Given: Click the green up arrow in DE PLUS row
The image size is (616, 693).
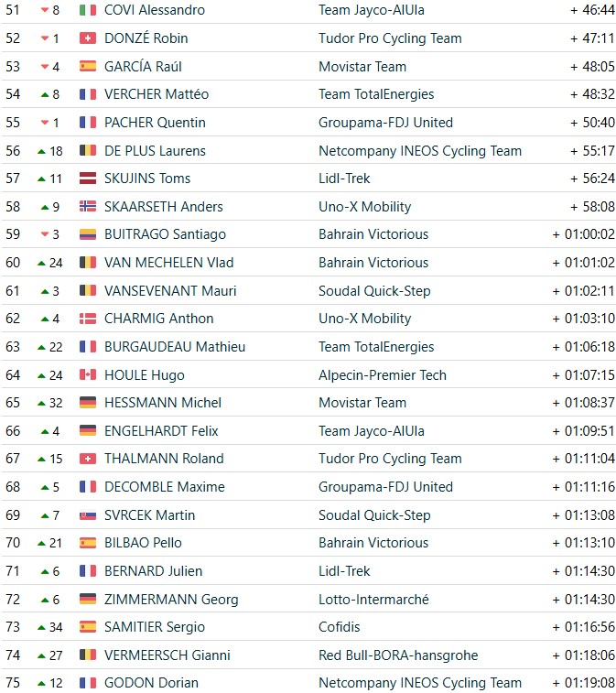Looking at the screenshot, I should point(41,151).
